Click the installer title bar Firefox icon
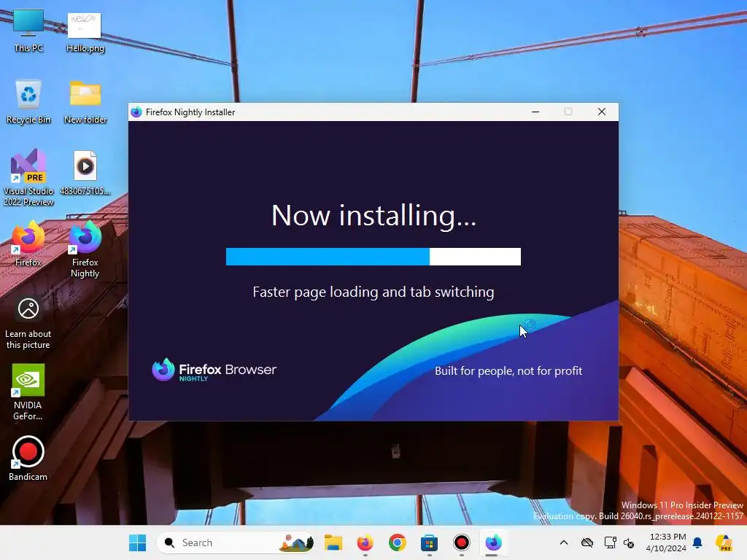The image size is (747, 560). coord(136,112)
